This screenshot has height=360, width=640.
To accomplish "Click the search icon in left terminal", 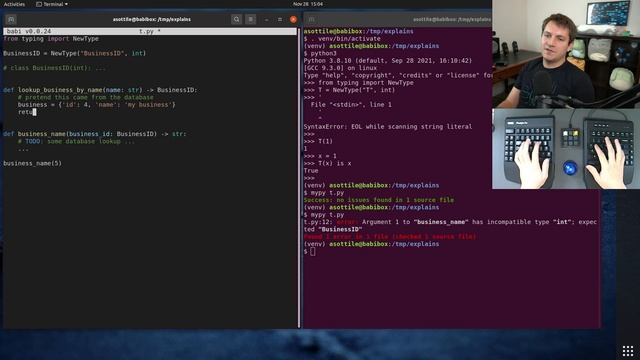I will point(236,19).
